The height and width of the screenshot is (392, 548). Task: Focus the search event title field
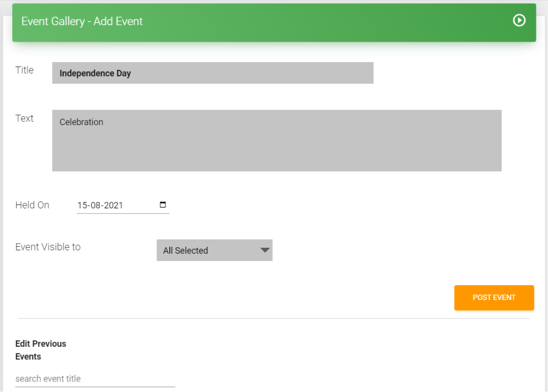click(95, 378)
